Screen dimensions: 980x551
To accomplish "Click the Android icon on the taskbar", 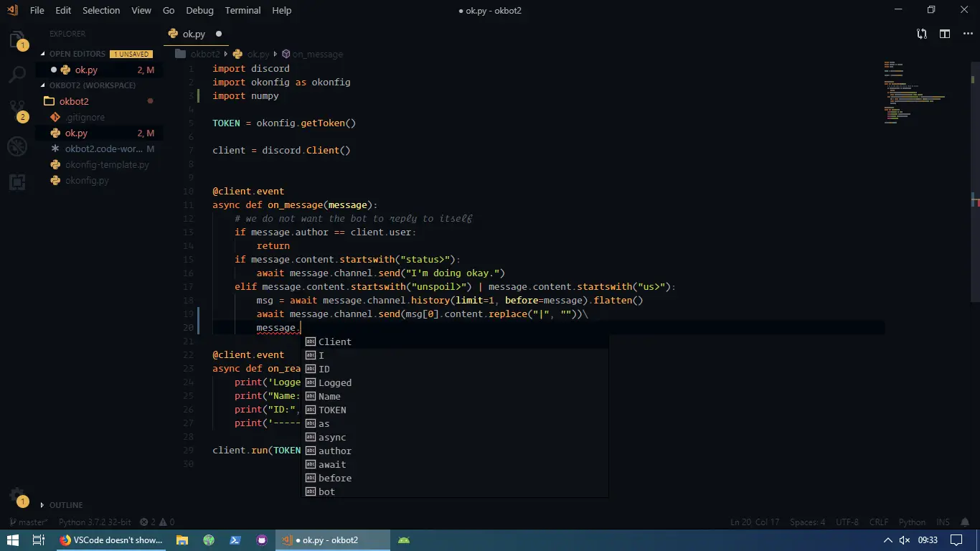I will (x=404, y=540).
